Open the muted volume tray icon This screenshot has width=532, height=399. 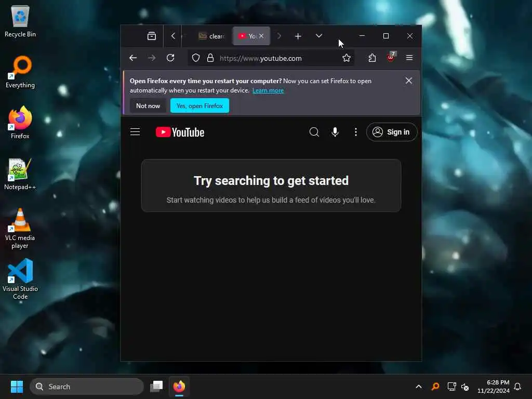tap(465, 387)
